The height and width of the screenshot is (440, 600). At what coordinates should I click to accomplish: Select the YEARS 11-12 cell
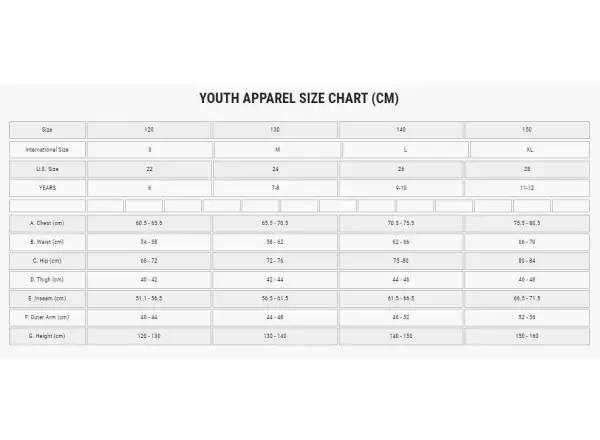pos(527,188)
